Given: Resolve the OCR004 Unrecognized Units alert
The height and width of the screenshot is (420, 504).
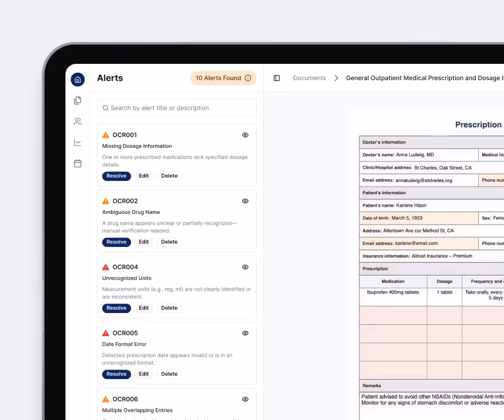Looking at the screenshot, I should (x=116, y=308).
